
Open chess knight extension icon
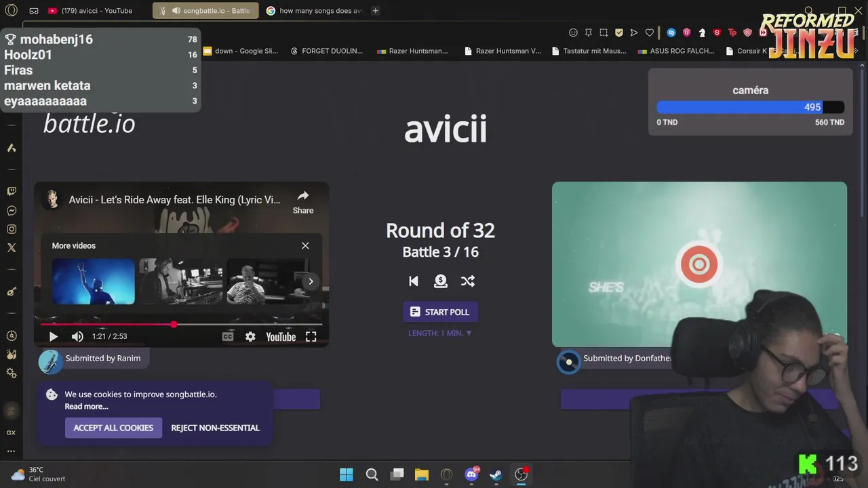702,33
